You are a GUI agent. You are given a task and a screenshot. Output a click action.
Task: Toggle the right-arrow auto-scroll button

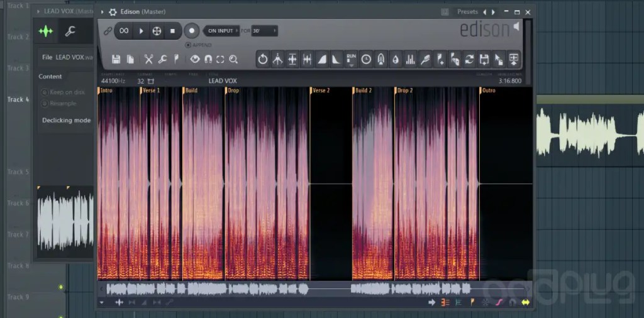click(x=431, y=303)
